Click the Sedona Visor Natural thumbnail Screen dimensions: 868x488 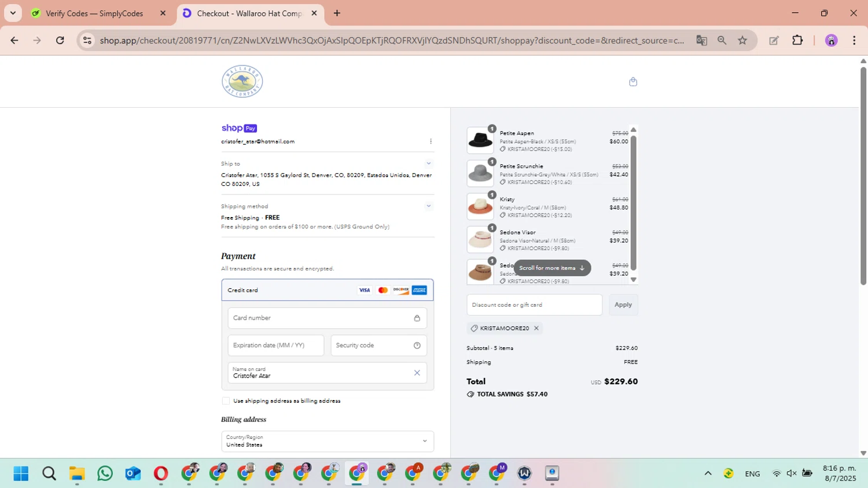pyautogui.click(x=480, y=240)
